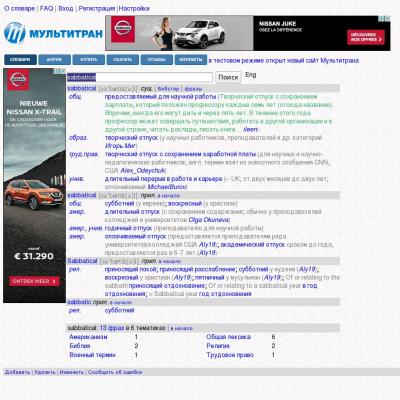Viewport: 400px width, 400px height.
Task: Click Сообщить об ошибке footer link
Action: [115, 372]
